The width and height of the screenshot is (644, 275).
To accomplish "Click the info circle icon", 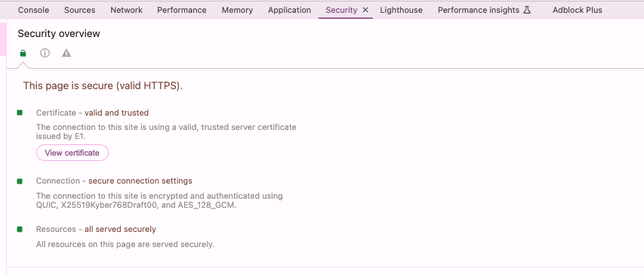I will coord(45,53).
